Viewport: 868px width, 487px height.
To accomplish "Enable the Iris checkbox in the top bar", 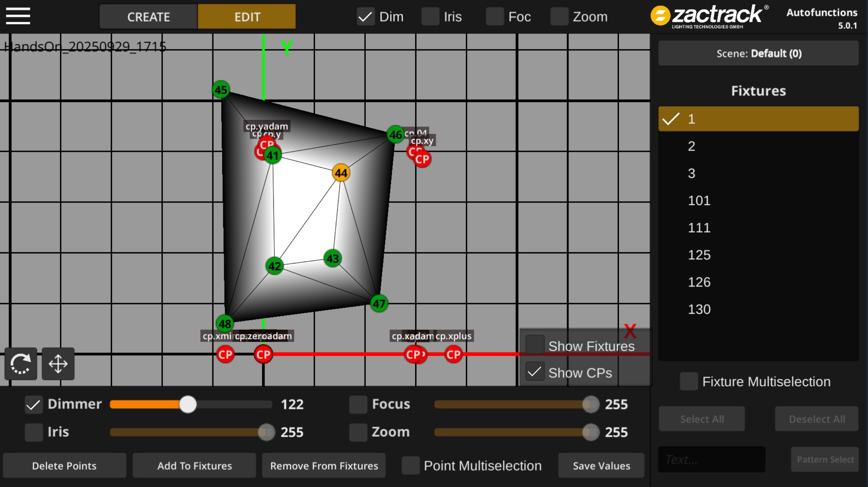I will [430, 16].
